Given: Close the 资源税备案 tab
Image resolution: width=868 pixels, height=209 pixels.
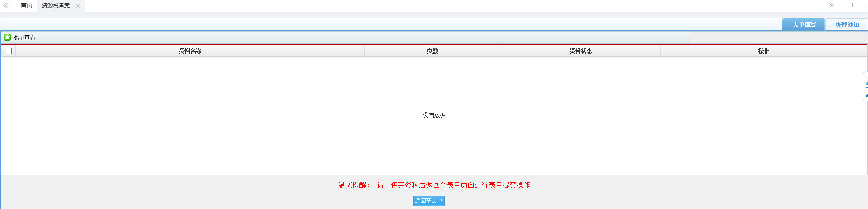Looking at the screenshot, I should point(78,6).
